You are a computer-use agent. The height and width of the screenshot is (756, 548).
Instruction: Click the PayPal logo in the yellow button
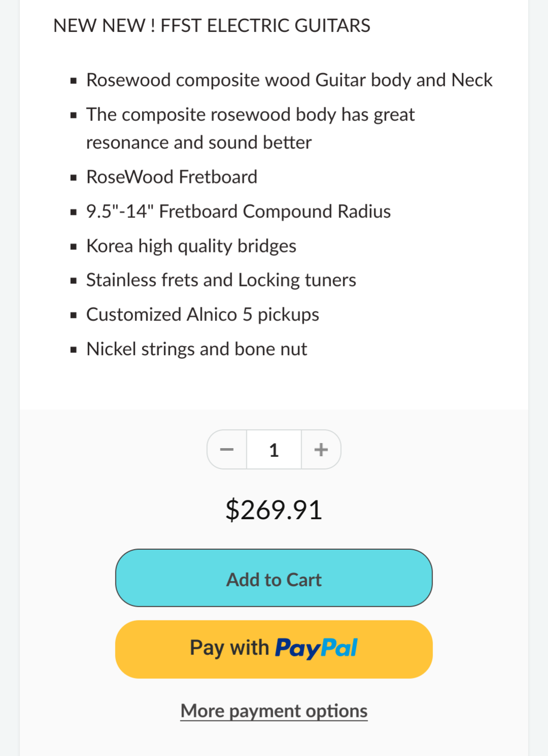point(316,649)
